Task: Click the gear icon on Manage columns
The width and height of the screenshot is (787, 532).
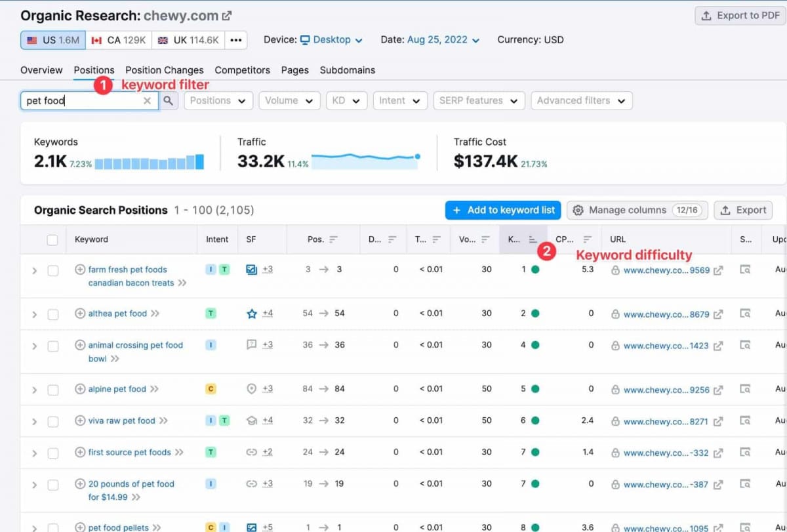Action: 578,210
